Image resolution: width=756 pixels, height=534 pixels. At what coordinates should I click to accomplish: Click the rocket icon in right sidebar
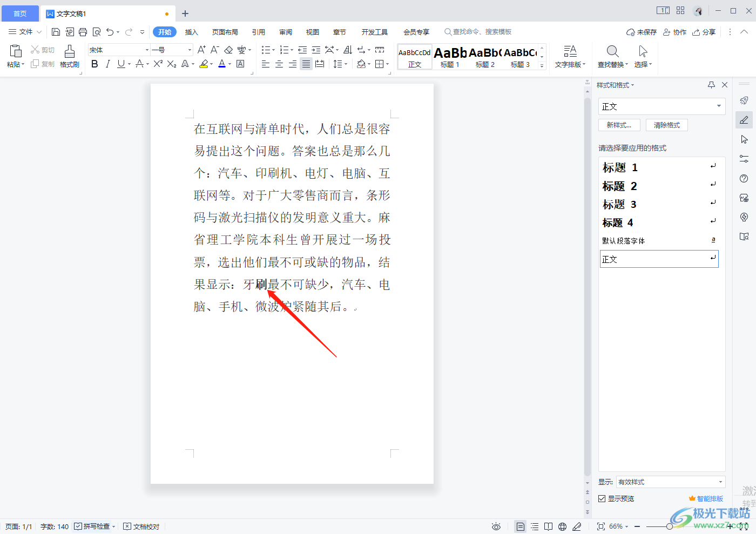744,100
